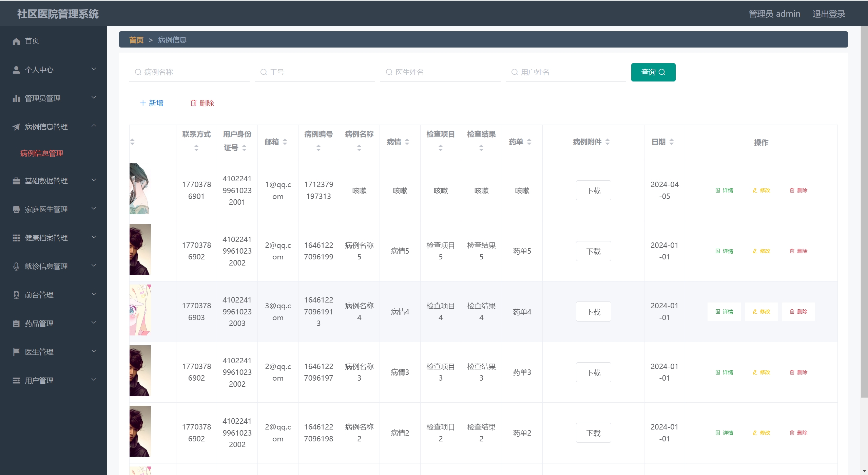
Task: Toggle sort on 病情 column
Action: pyautogui.click(x=407, y=142)
